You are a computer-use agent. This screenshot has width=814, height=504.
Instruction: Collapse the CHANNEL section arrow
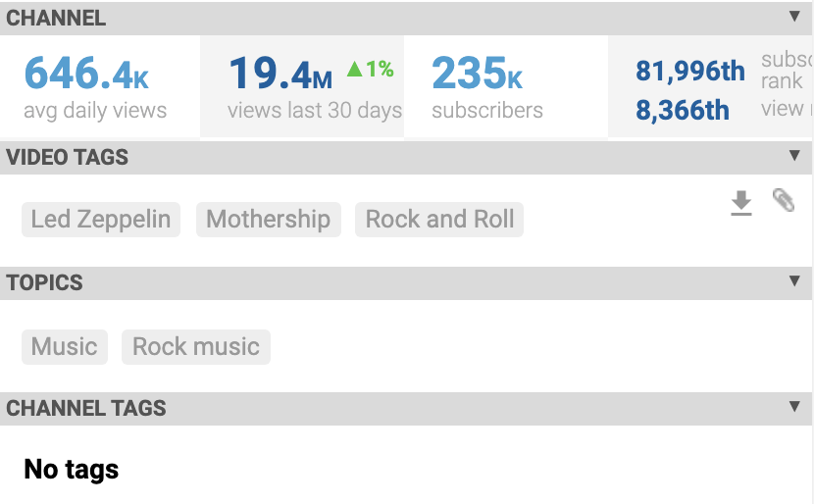tap(794, 17)
